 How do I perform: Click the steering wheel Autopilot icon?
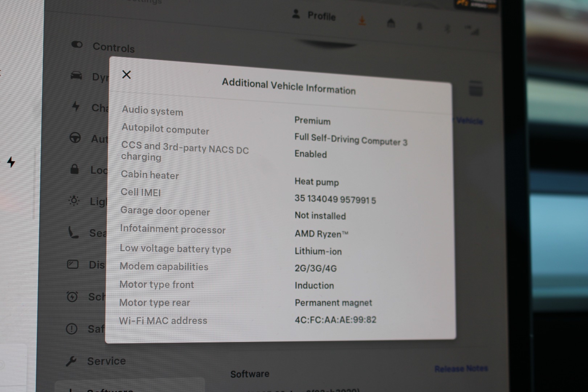pyautogui.click(x=75, y=138)
